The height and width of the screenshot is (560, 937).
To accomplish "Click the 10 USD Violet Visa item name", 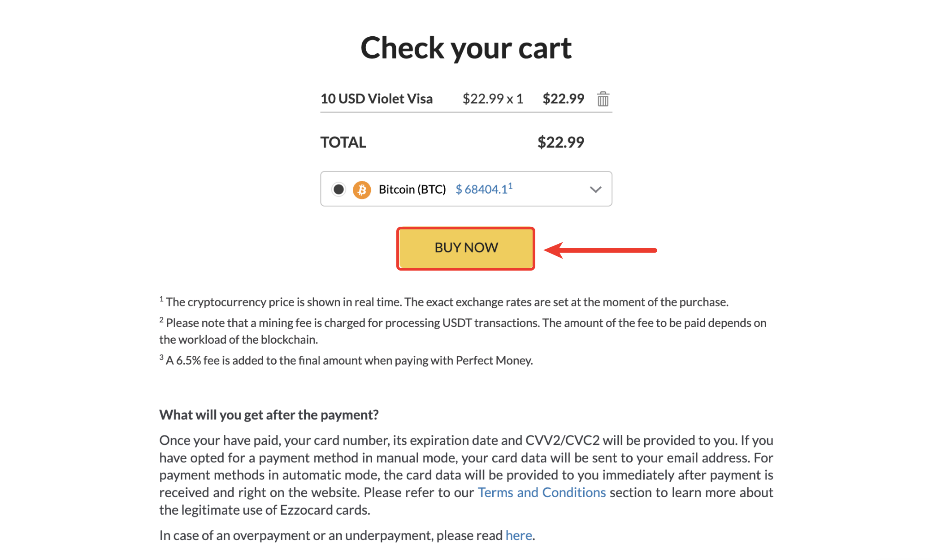I will [377, 99].
